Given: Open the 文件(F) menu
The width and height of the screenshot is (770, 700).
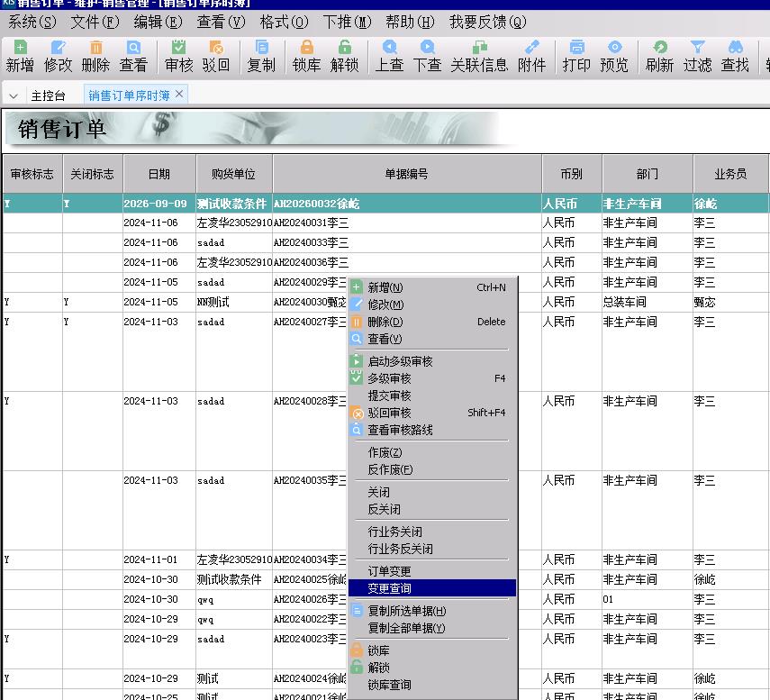Looking at the screenshot, I should pos(95,23).
